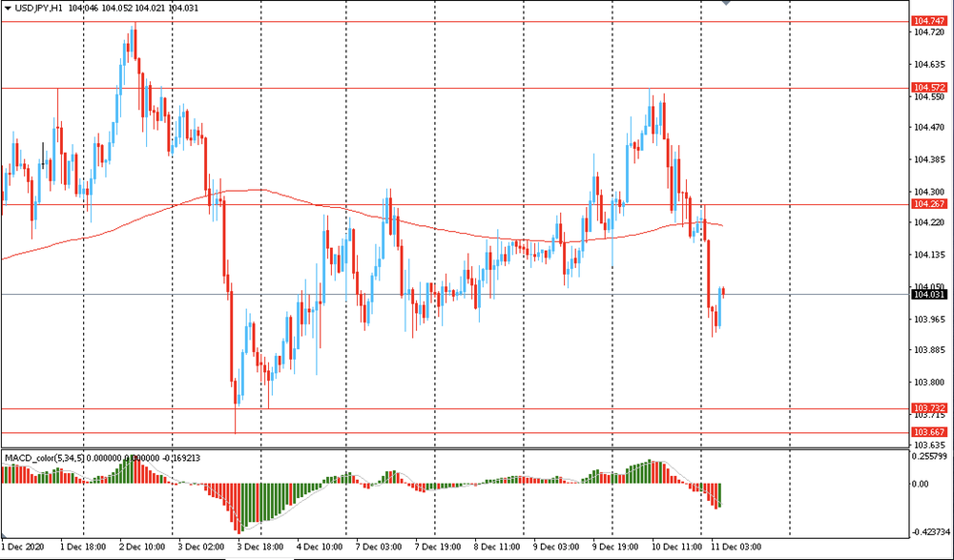Click the price axis value 103.800
The image size is (954, 560).
[x=928, y=383]
